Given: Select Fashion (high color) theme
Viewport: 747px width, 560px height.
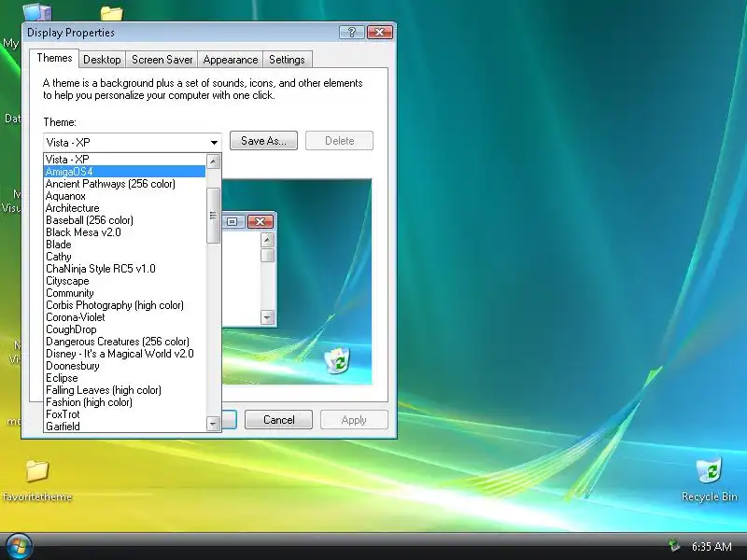Looking at the screenshot, I should (125, 402).
